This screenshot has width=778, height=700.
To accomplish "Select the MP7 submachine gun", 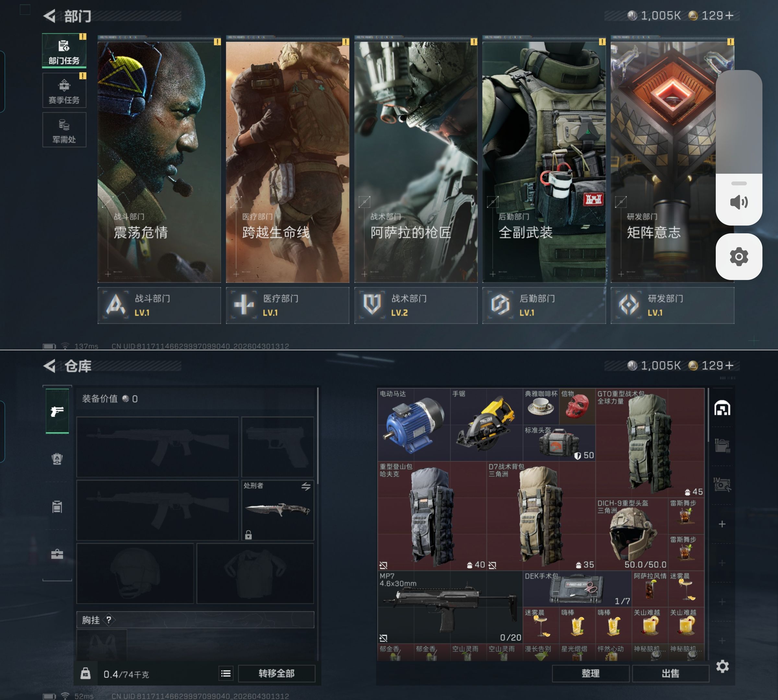I will (x=450, y=607).
